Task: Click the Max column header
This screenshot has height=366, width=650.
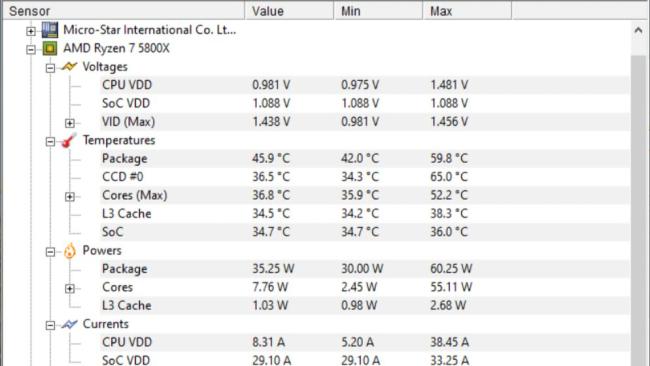Action: [467, 11]
